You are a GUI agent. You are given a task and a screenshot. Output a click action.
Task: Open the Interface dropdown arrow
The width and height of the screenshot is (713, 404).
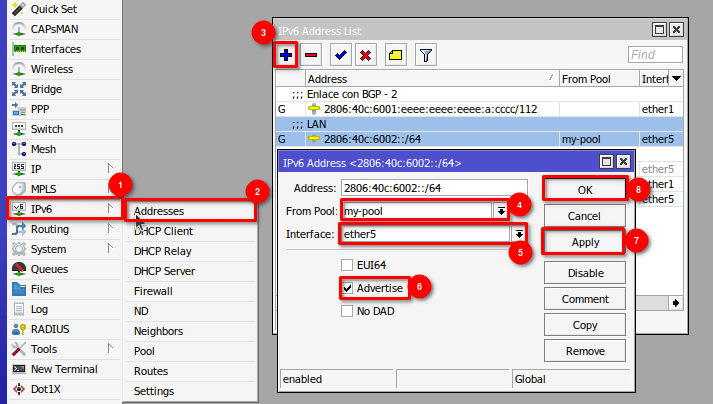click(x=518, y=233)
